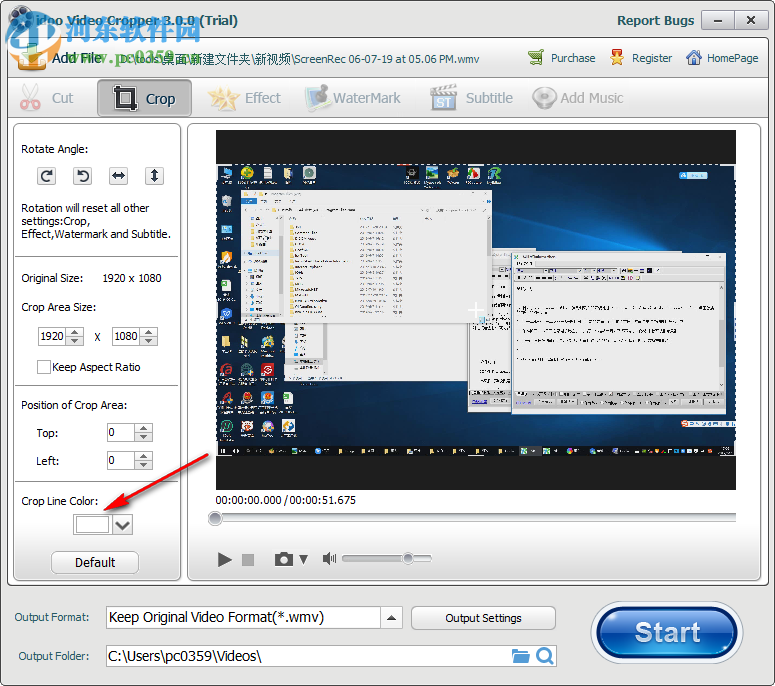The image size is (775, 686).
Task: Go to HomePage link
Action: pyautogui.click(x=722, y=58)
